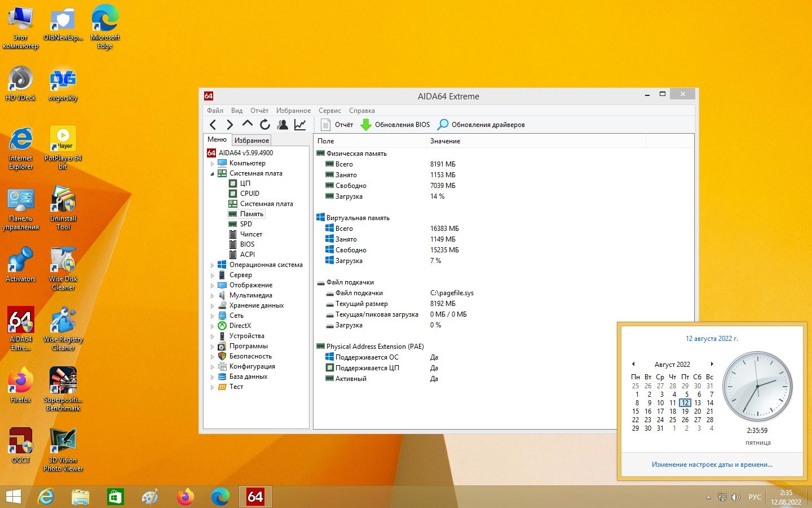This screenshot has height=508, width=812.
Task: Expand the Безопасность tree node
Action: (213, 357)
